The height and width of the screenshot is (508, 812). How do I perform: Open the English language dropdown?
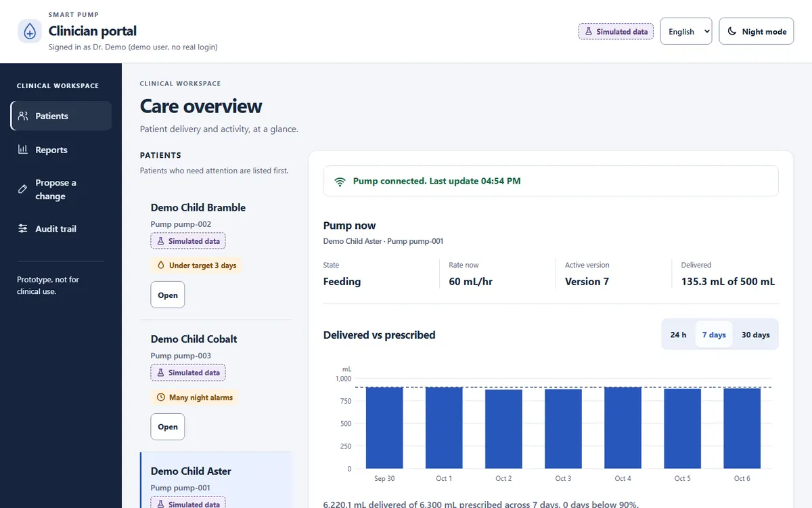point(686,31)
